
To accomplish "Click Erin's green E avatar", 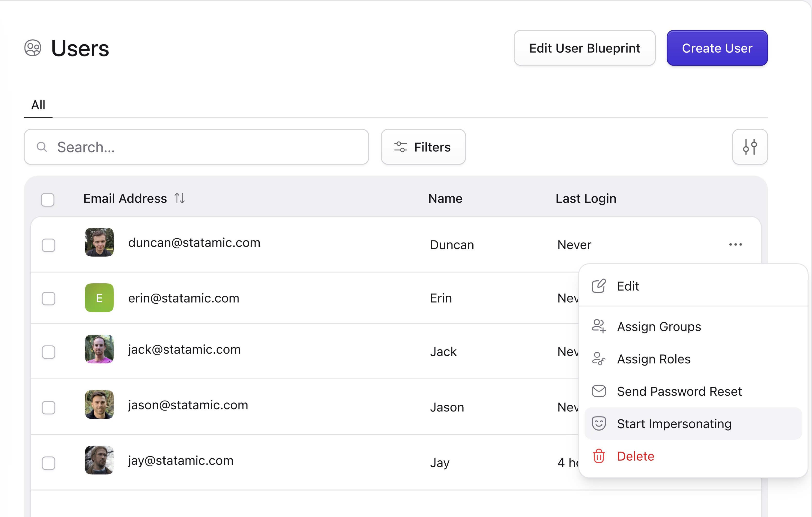I will pos(99,298).
